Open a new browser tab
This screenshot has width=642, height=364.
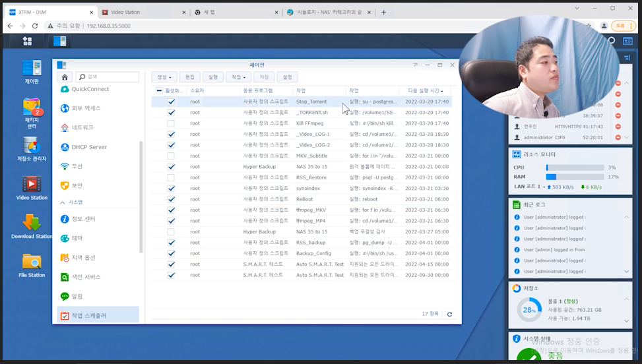pyautogui.click(x=383, y=13)
